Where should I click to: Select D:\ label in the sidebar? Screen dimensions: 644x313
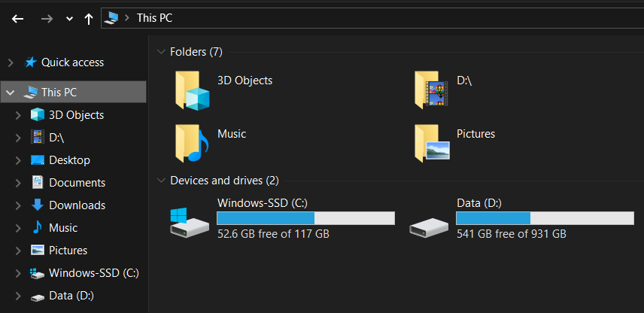point(56,138)
